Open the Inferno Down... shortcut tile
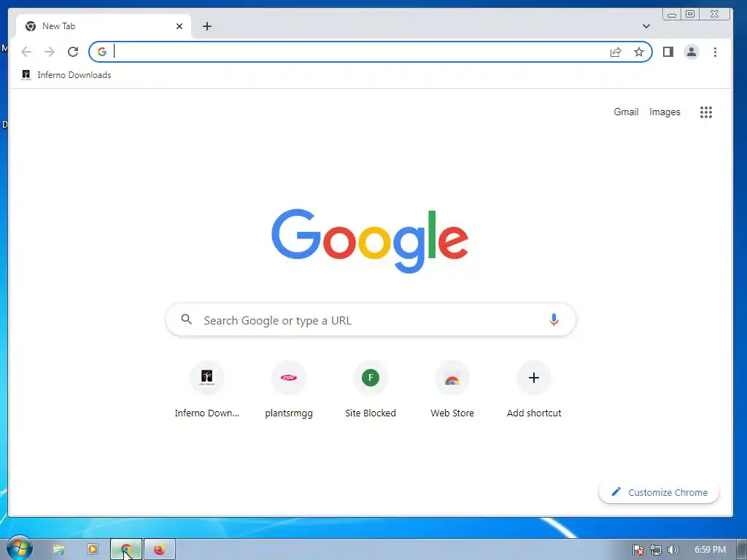The height and width of the screenshot is (560, 747). tap(206, 391)
